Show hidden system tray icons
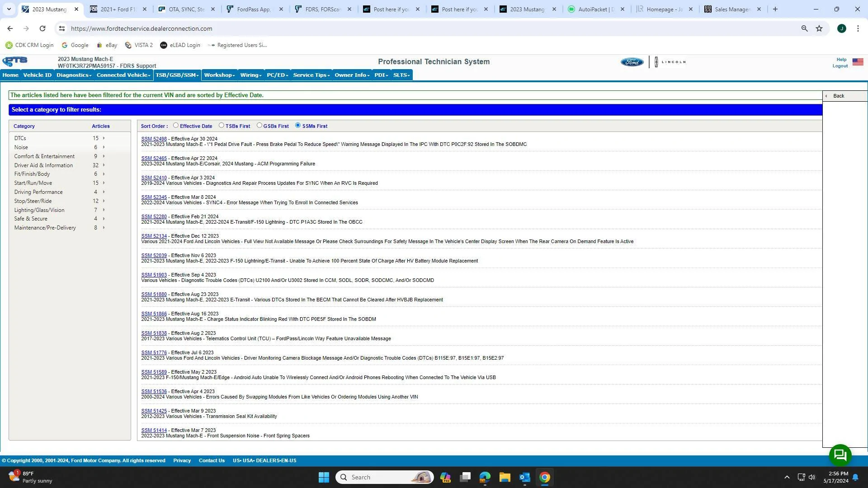The width and height of the screenshot is (868, 488). tap(787, 477)
